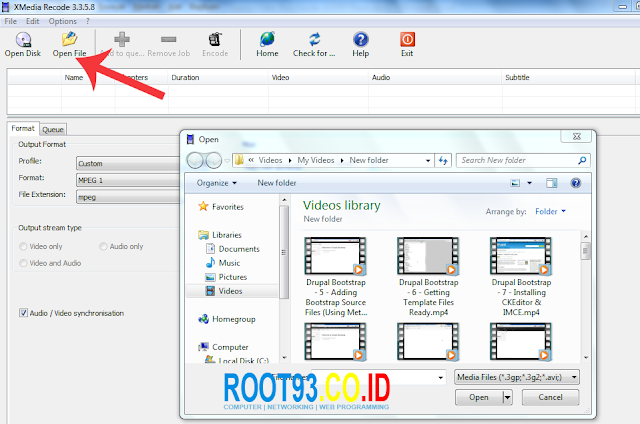Click the Subtitle column header
Viewport: 640px width, 424px height.
click(569, 77)
